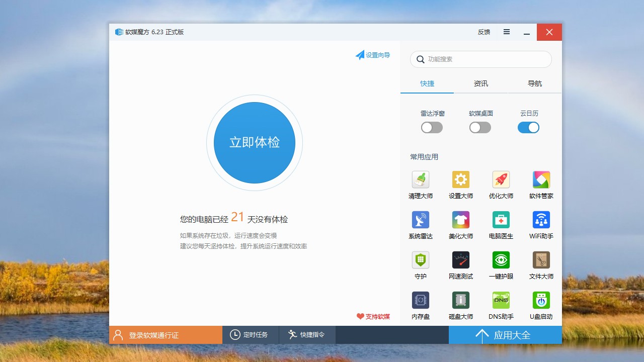Open 软件管家 app icon
644x362 pixels.
[x=541, y=179]
